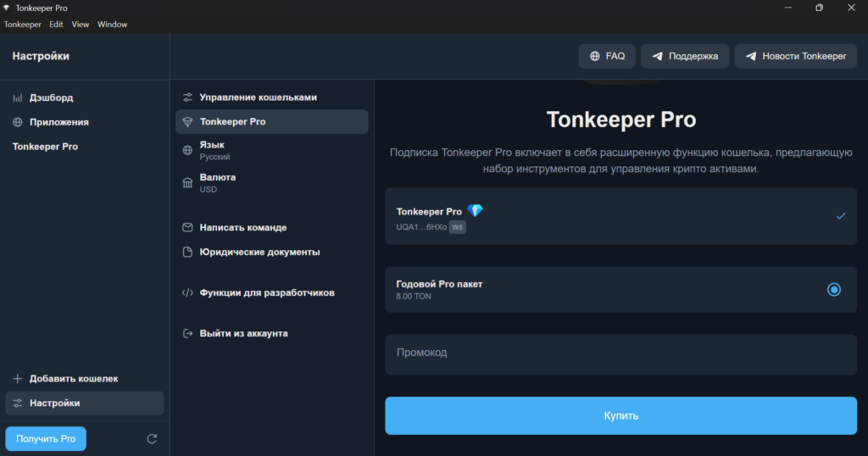
Task: Click the bank icon next to Валюта
Action: pyautogui.click(x=187, y=183)
